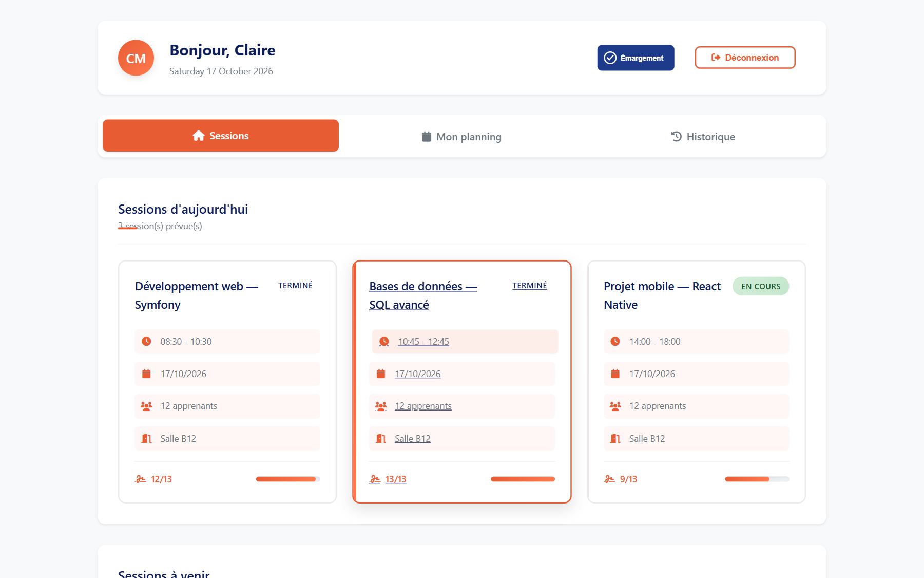Click the TERMINÉ badge on the Symfony card
This screenshot has width=924, height=578.
click(295, 285)
